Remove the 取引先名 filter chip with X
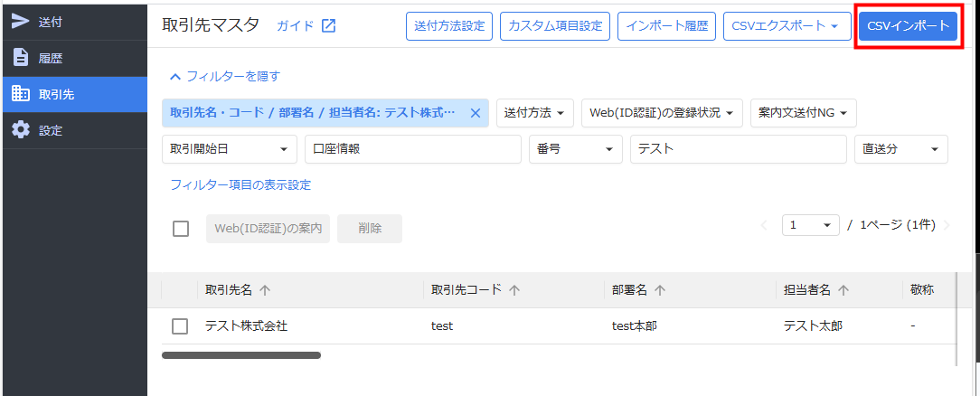The image size is (980, 396). 475,113
